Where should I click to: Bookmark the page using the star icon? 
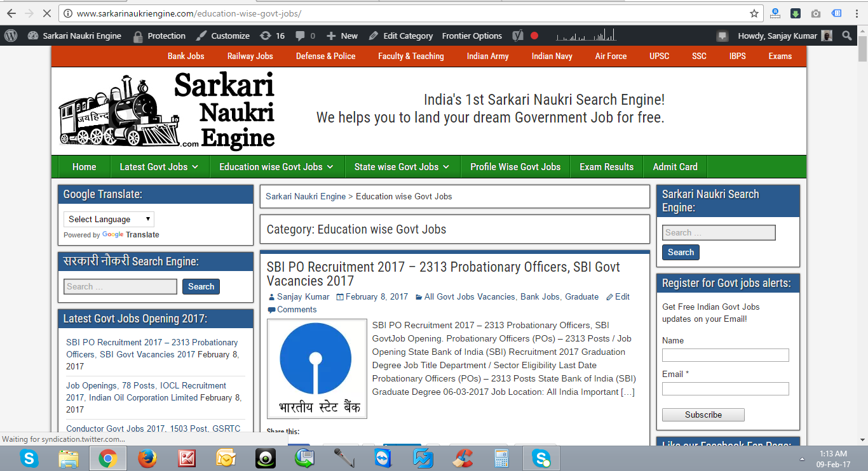coord(754,13)
